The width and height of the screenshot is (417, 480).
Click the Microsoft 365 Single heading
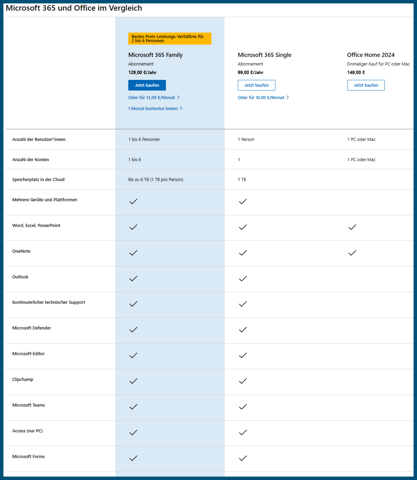click(264, 55)
